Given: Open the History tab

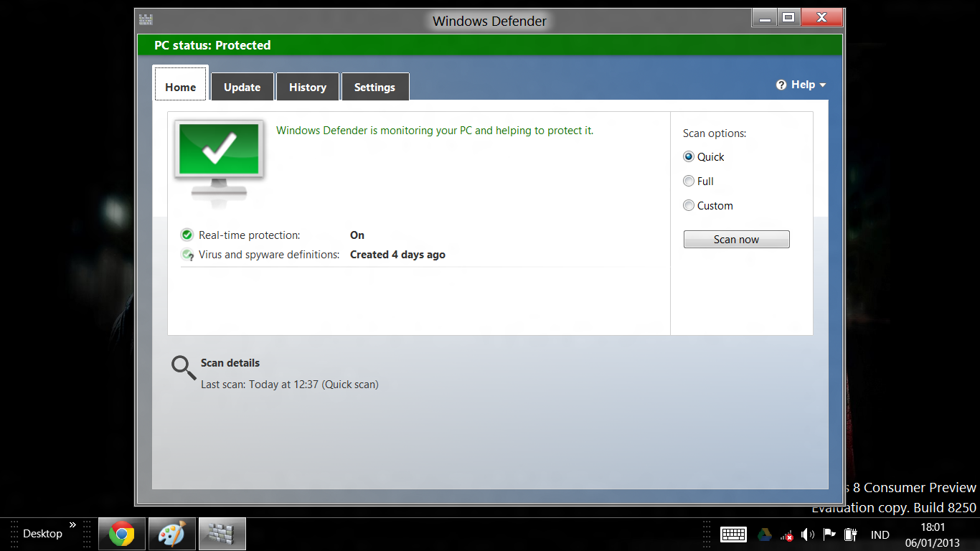Looking at the screenshot, I should (308, 87).
